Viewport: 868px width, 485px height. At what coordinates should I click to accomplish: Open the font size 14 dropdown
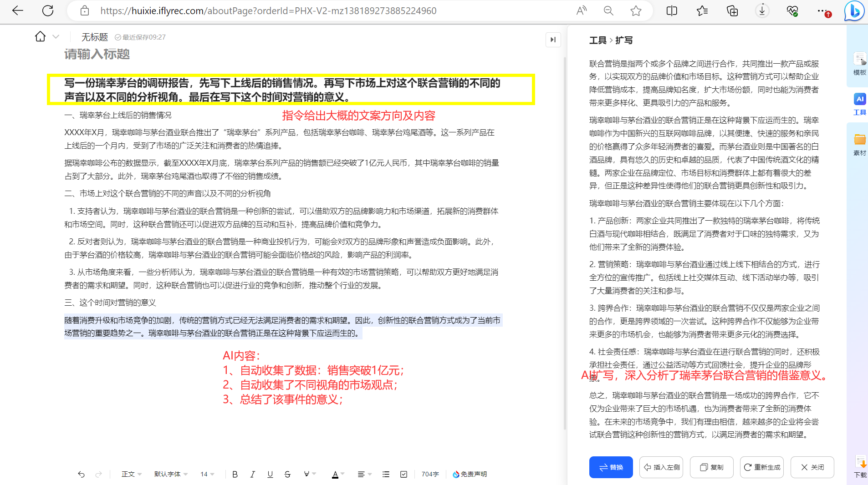[207, 474]
